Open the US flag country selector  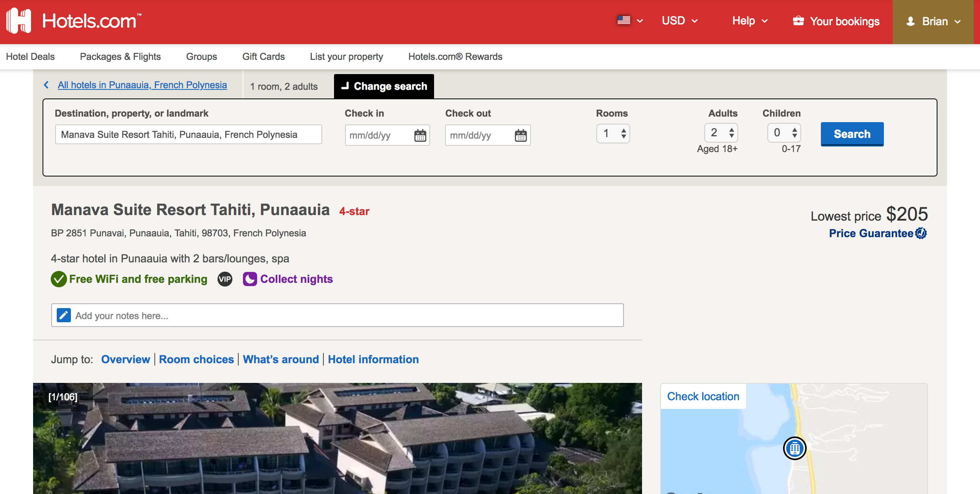[x=630, y=20]
